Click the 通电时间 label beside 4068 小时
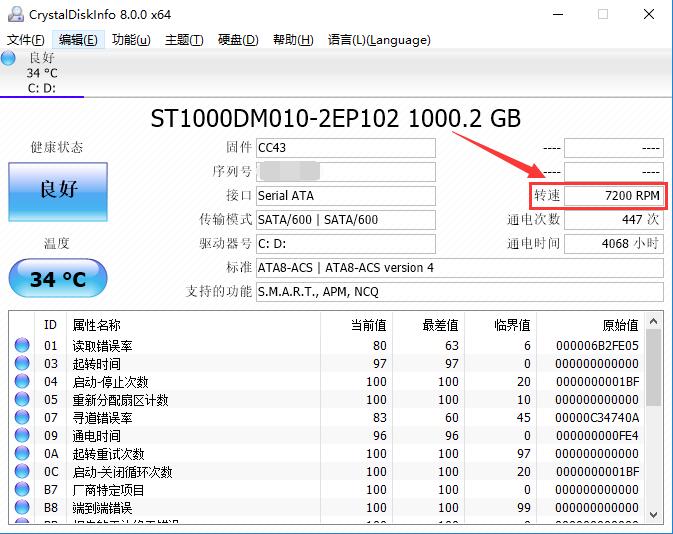This screenshot has height=534, width=673. point(533,244)
